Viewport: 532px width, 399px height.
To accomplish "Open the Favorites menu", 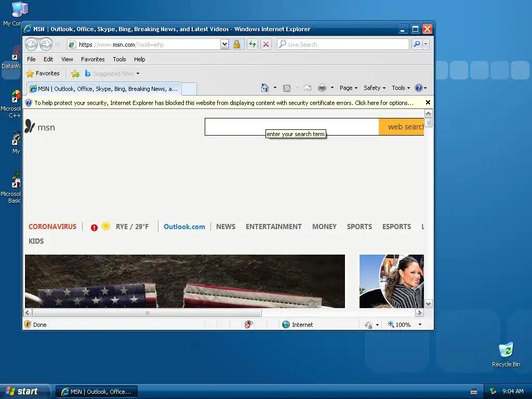I will (x=92, y=59).
